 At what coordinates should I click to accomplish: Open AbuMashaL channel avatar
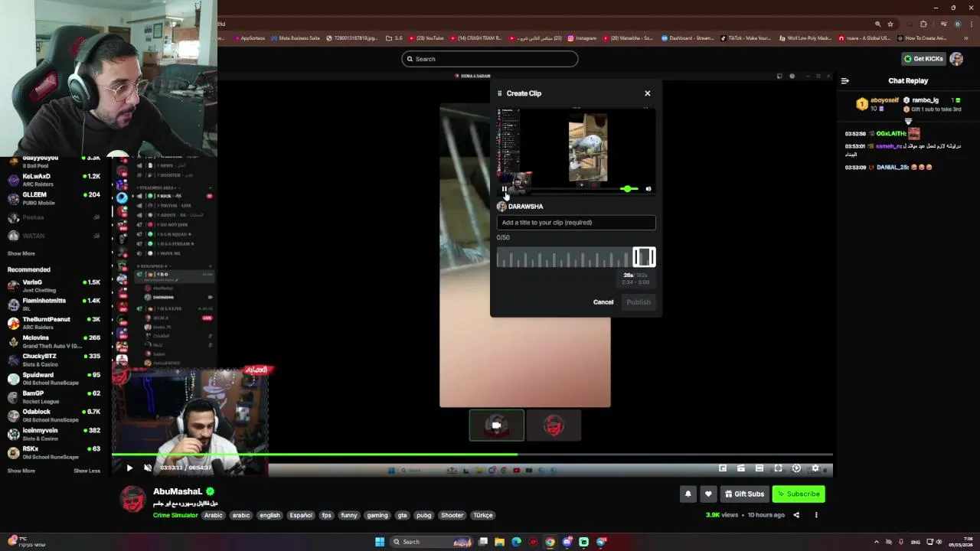click(132, 499)
